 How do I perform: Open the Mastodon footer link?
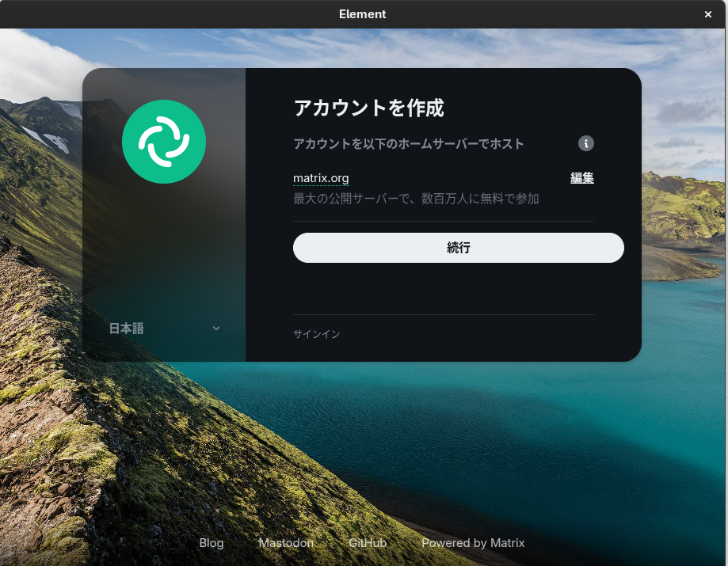[x=286, y=543]
